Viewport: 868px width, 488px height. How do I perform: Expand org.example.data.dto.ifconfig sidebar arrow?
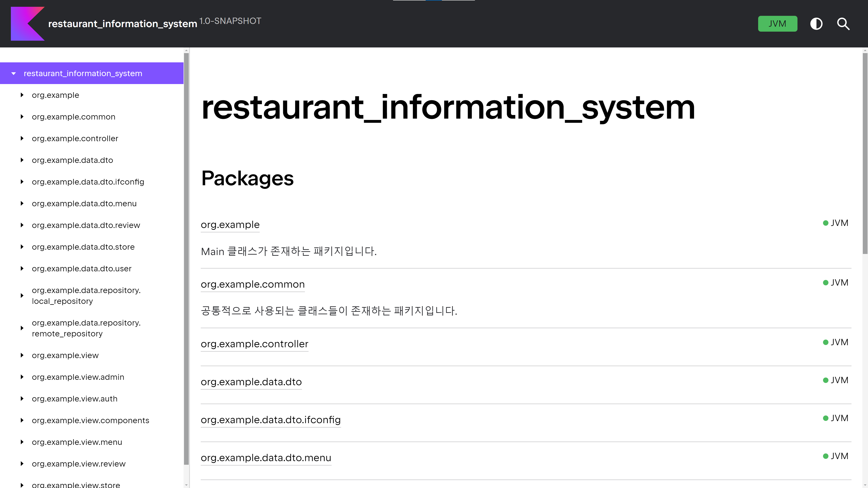[22, 182]
